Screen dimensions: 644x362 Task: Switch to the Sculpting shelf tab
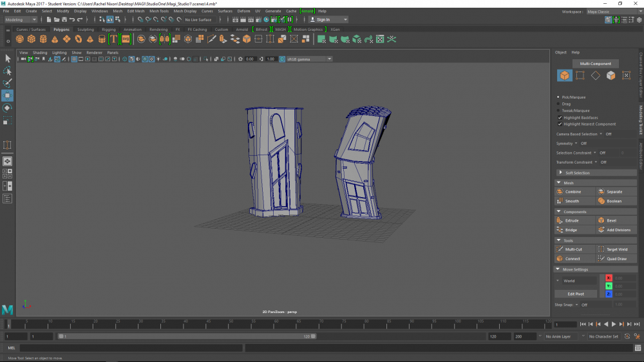tap(85, 29)
